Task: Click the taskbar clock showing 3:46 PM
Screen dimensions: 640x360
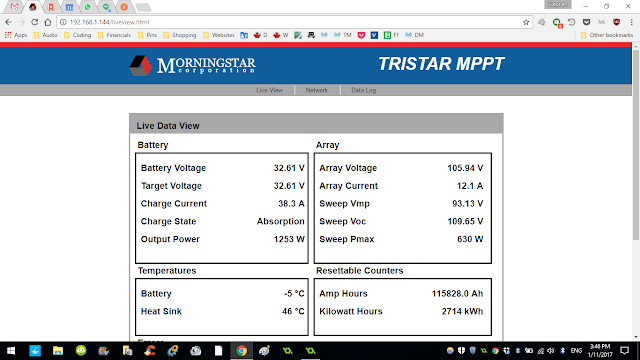Action: (600, 351)
